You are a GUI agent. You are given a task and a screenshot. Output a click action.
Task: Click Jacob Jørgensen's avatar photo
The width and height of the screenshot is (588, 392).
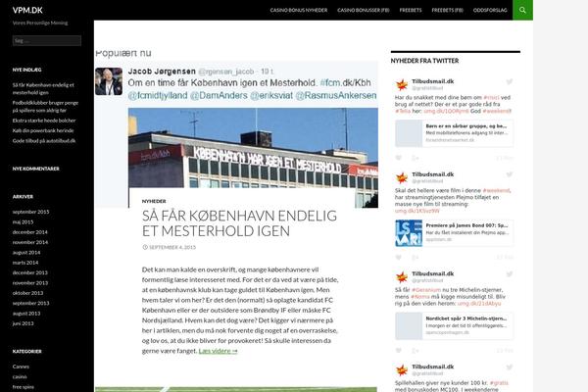(109, 81)
